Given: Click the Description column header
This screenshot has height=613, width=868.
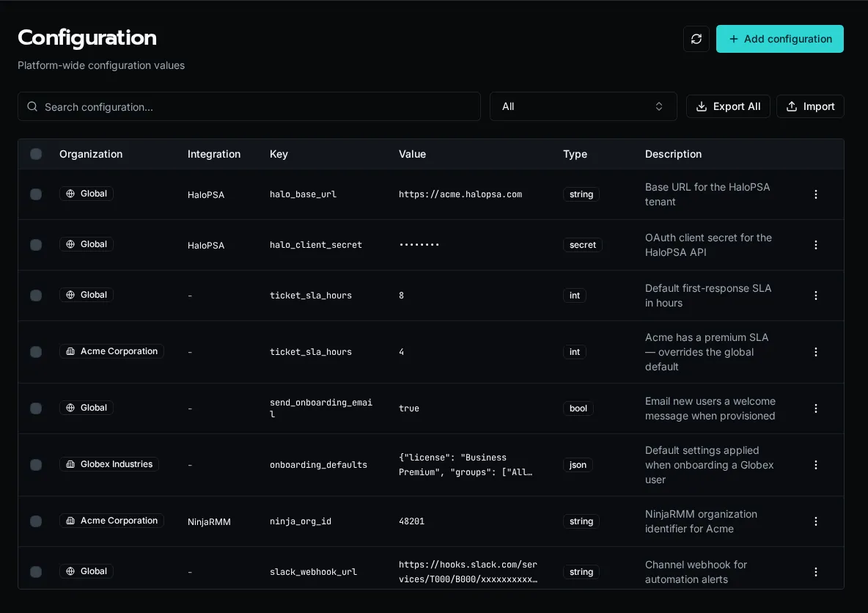Looking at the screenshot, I should (x=673, y=154).
